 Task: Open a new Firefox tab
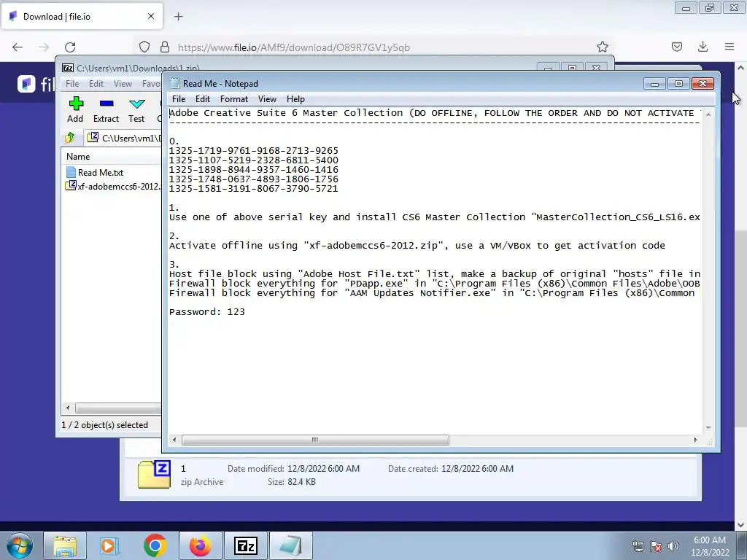pos(179,17)
